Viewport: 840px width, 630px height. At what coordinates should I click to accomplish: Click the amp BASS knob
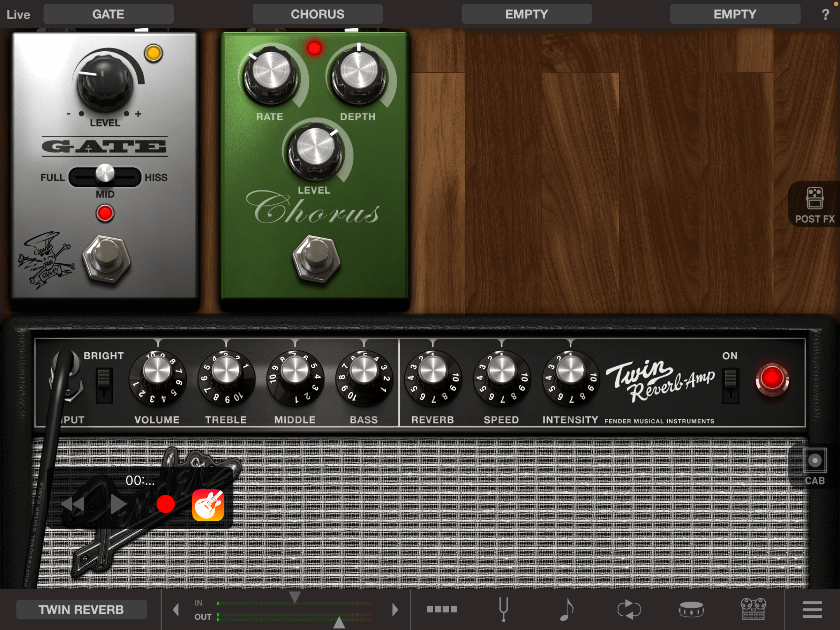(364, 379)
